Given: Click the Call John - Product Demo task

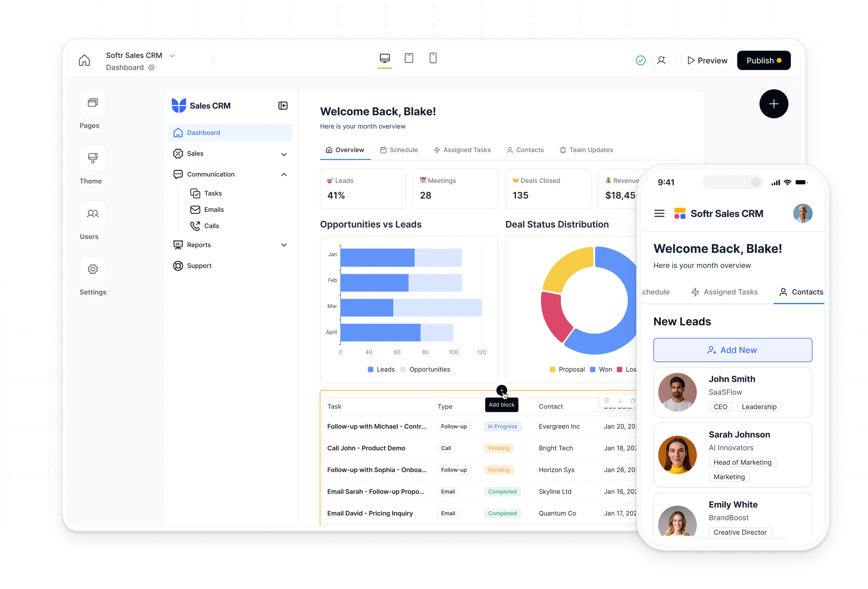Looking at the screenshot, I should pyautogui.click(x=366, y=448).
